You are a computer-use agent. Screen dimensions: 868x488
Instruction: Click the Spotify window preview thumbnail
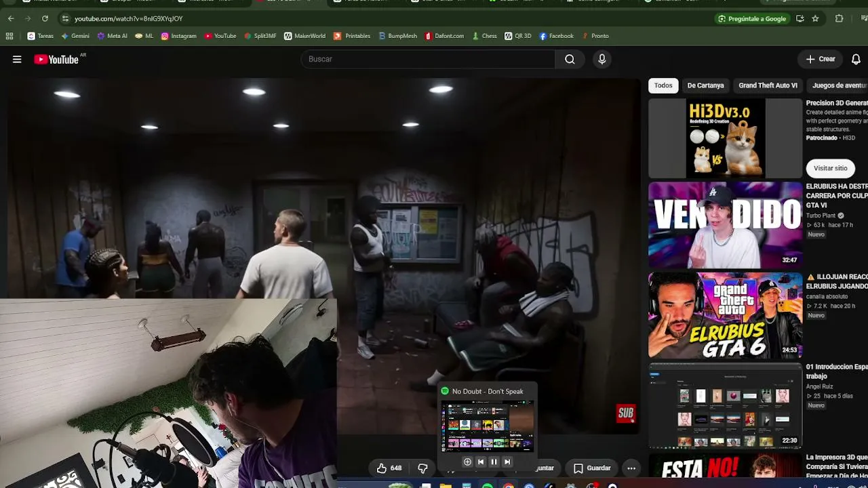coord(487,426)
